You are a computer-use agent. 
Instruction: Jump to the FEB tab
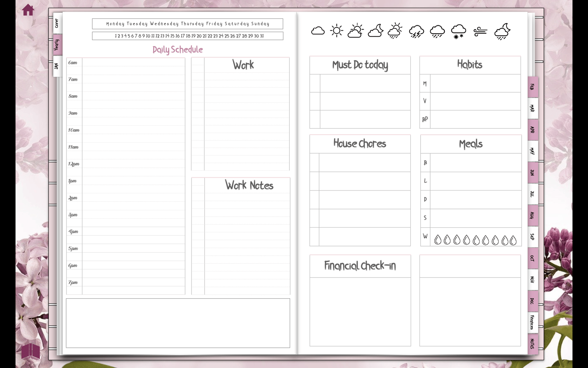[532, 87]
